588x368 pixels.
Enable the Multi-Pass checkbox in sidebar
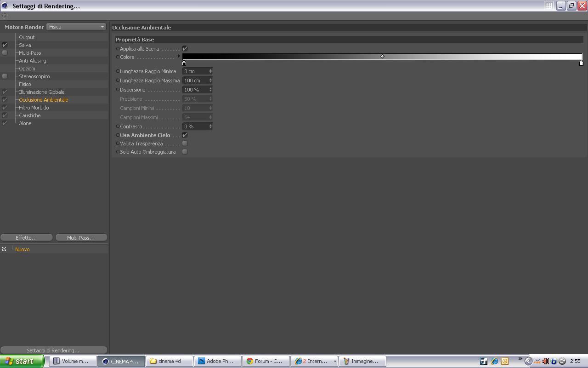point(5,52)
